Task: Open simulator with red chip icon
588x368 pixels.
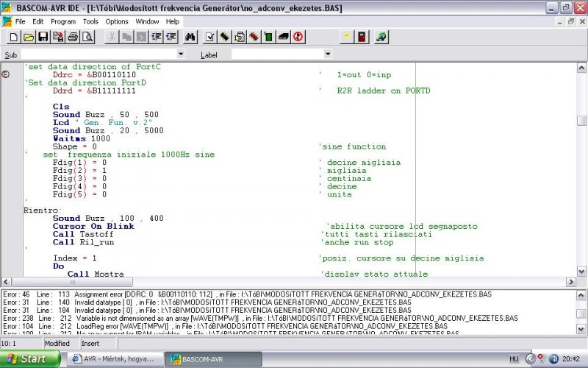Action: (254, 37)
